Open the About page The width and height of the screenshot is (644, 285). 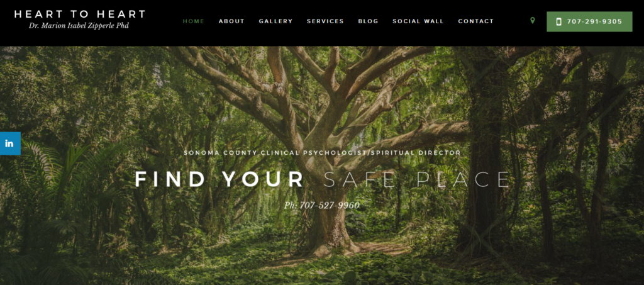(231, 21)
